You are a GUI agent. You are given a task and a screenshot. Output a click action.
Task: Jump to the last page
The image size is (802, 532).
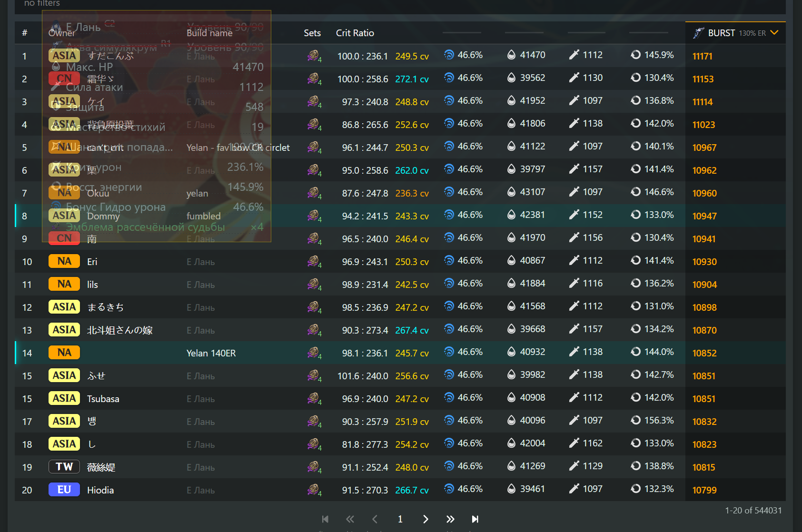click(x=475, y=519)
